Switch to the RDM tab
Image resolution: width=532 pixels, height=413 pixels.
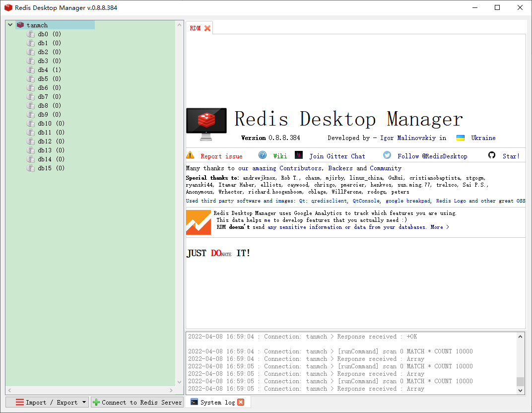point(195,28)
